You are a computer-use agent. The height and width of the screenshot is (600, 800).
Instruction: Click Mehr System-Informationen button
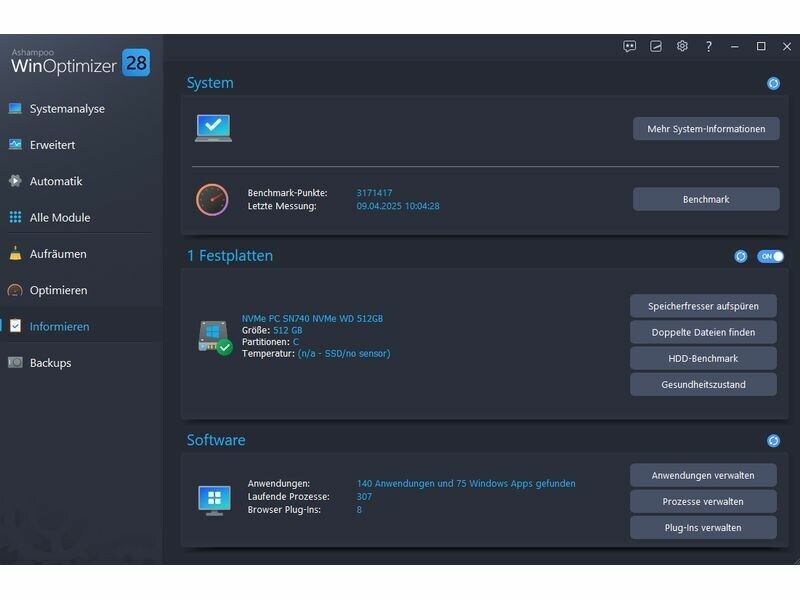point(705,128)
